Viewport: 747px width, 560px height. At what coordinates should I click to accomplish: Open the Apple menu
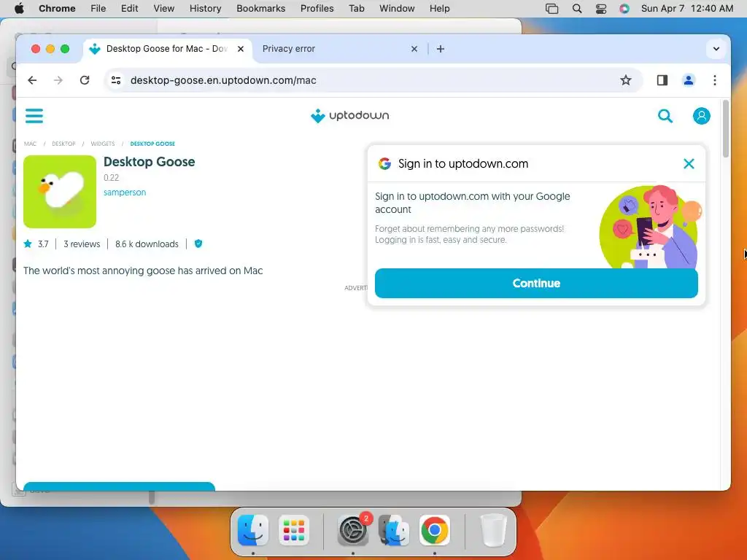(19, 9)
